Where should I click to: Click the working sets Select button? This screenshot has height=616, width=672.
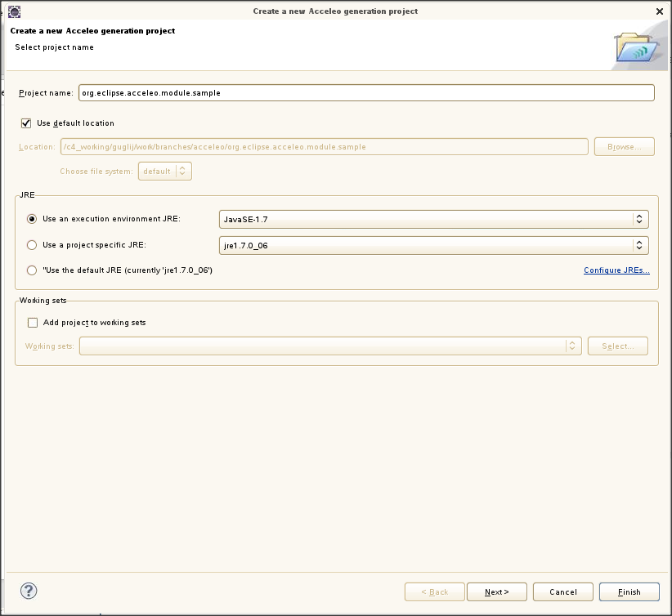[x=618, y=346]
